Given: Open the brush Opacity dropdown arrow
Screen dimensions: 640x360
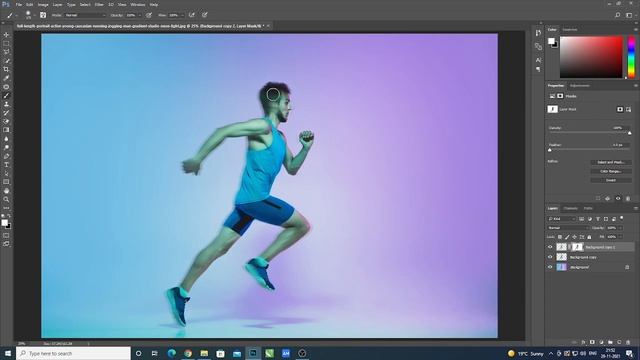Looking at the screenshot, I should click(140, 15).
